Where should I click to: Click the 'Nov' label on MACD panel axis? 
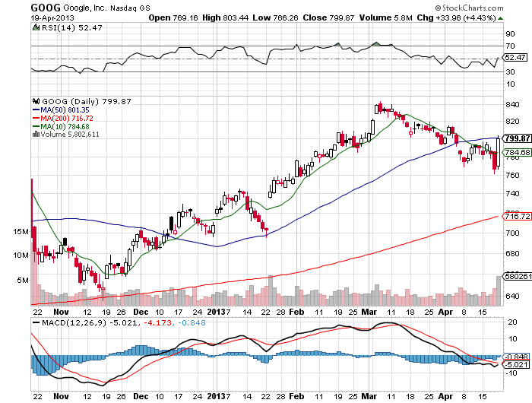(x=61, y=396)
